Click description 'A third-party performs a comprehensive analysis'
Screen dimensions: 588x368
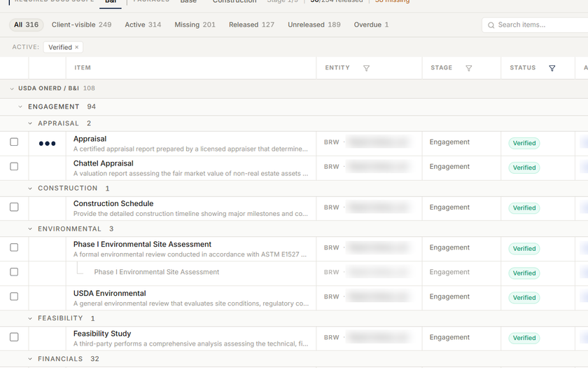pos(190,344)
